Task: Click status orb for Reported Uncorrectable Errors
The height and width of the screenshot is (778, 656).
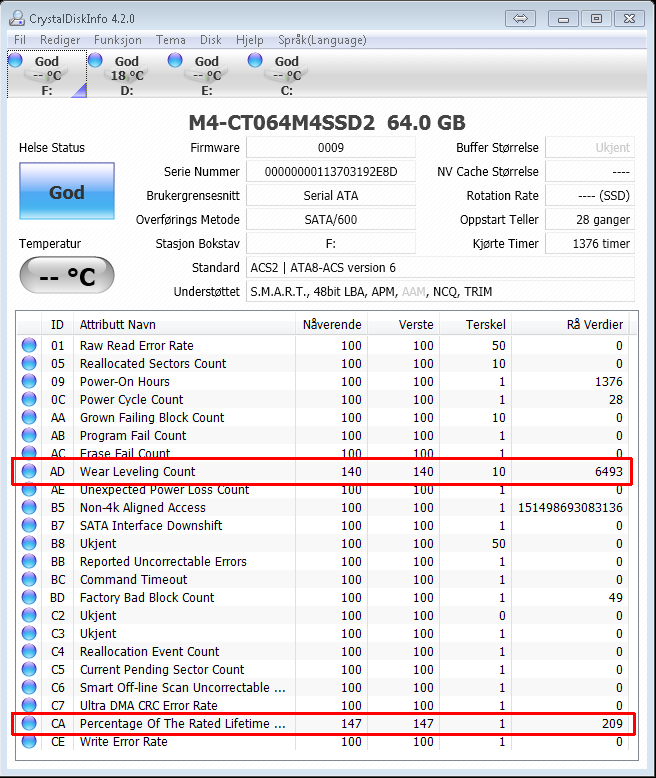Action: click(29, 561)
